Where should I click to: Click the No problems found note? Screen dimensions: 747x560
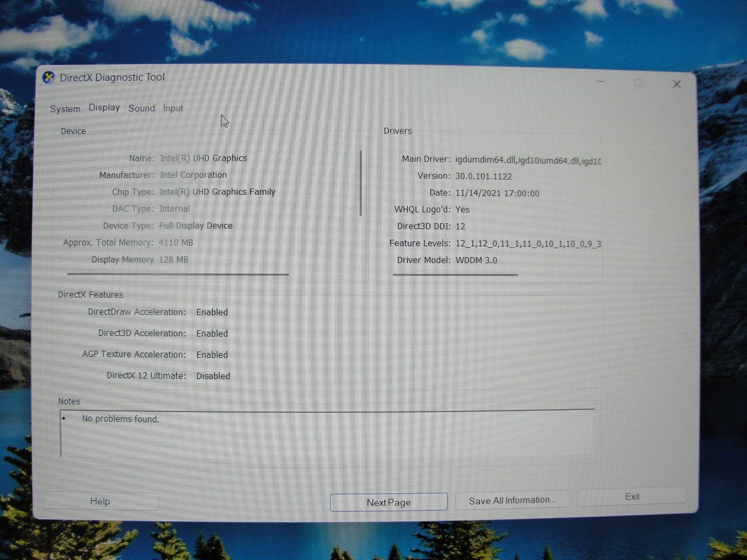coord(120,419)
